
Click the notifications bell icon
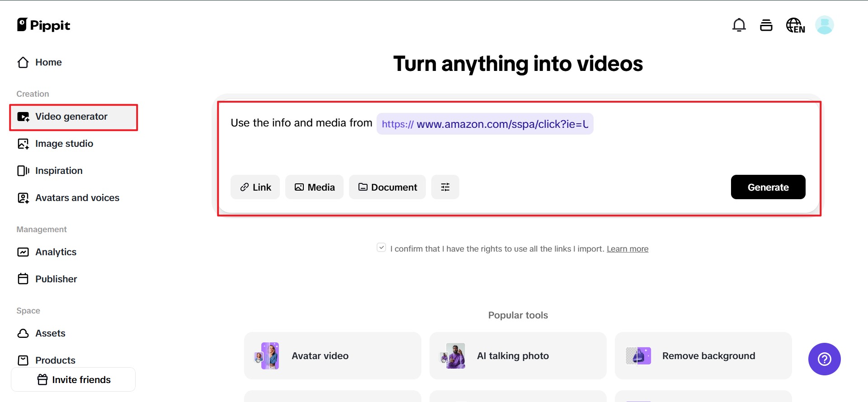coord(739,25)
